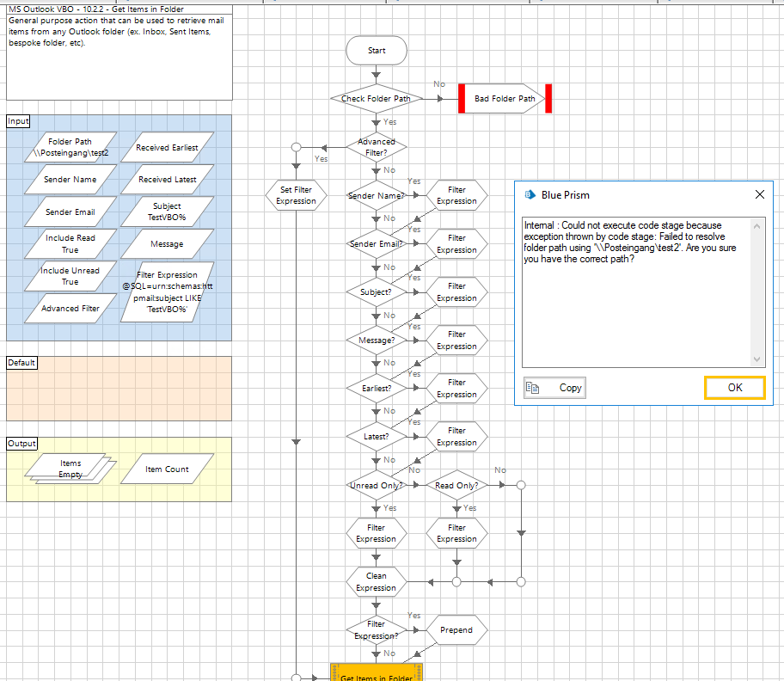This screenshot has height=681, width=784.
Task: Select the Item Count data item
Action: [167, 469]
